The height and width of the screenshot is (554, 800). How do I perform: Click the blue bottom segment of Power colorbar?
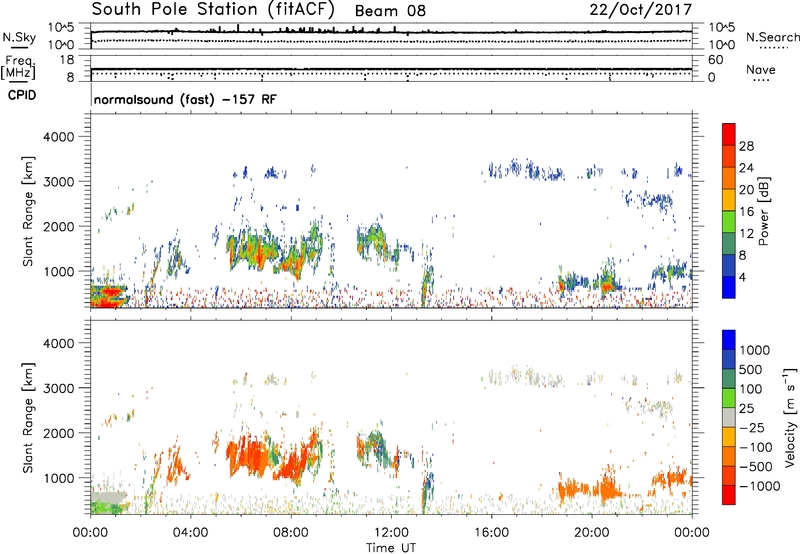(729, 287)
